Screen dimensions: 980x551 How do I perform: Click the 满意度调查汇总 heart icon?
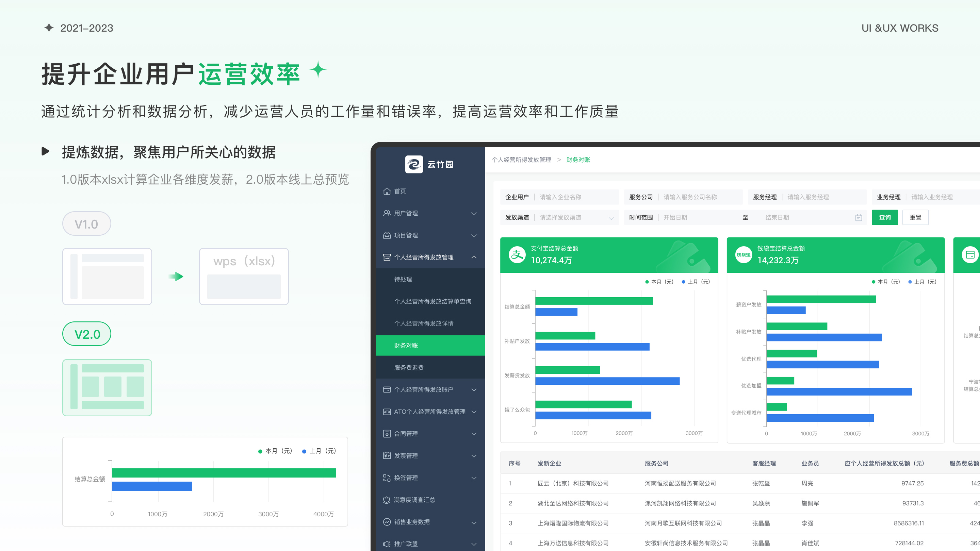[387, 500]
